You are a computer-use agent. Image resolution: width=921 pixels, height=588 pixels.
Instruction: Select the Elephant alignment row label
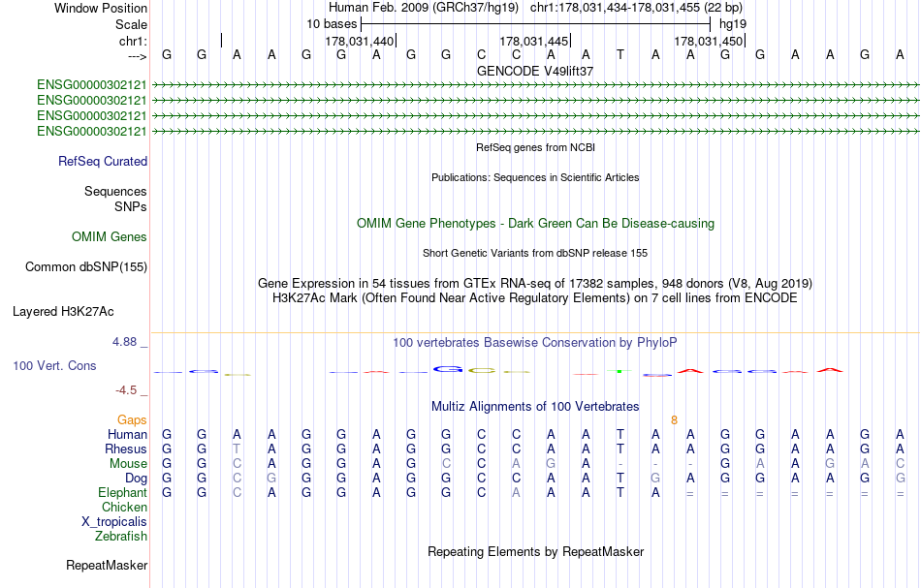(x=122, y=492)
